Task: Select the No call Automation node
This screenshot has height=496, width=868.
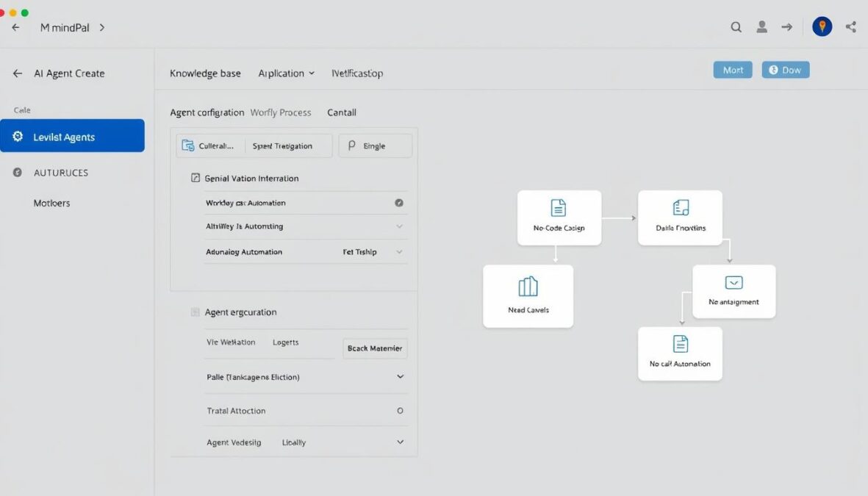Action: coord(680,353)
